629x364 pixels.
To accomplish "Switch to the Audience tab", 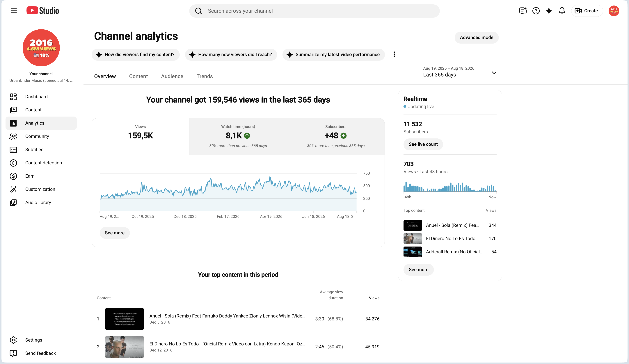I will [172, 76].
